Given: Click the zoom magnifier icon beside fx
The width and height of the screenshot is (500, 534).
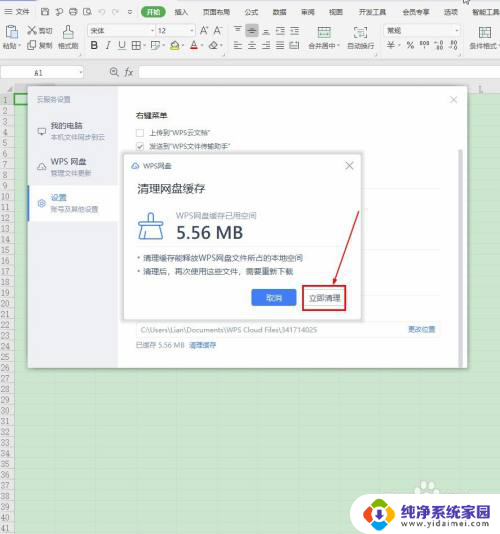Looking at the screenshot, I should click(x=114, y=72).
